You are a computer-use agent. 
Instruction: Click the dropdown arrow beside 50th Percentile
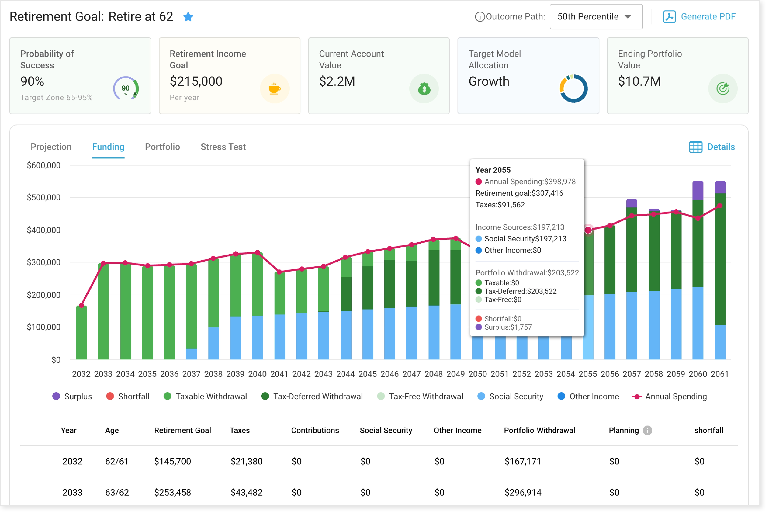[x=628, y=17]
